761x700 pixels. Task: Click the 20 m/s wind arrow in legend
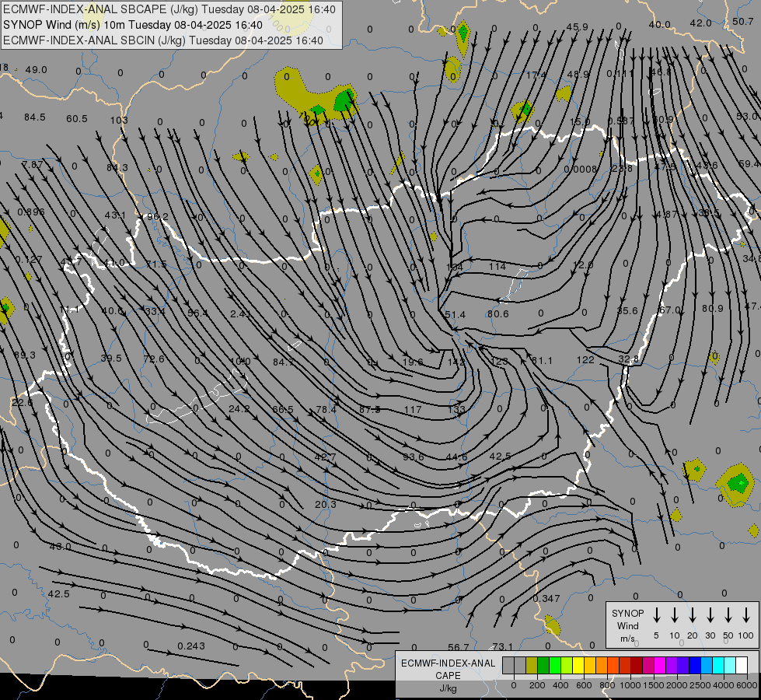coord(692,614)
